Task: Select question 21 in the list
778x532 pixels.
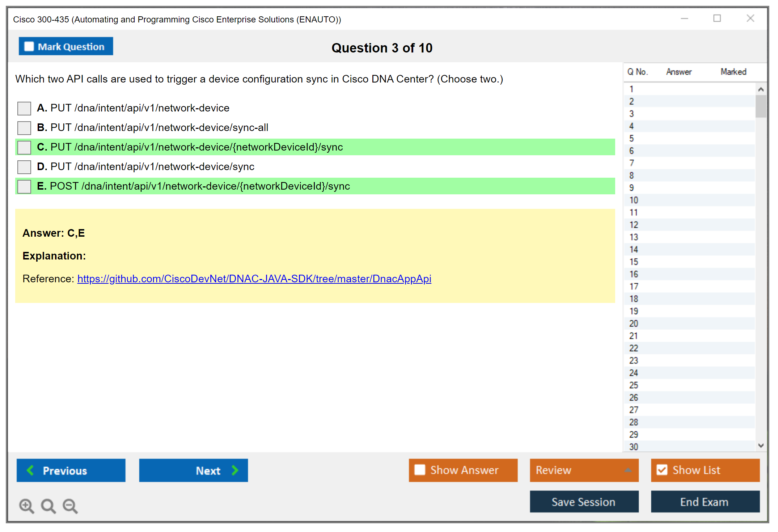Action: point(634,336)
